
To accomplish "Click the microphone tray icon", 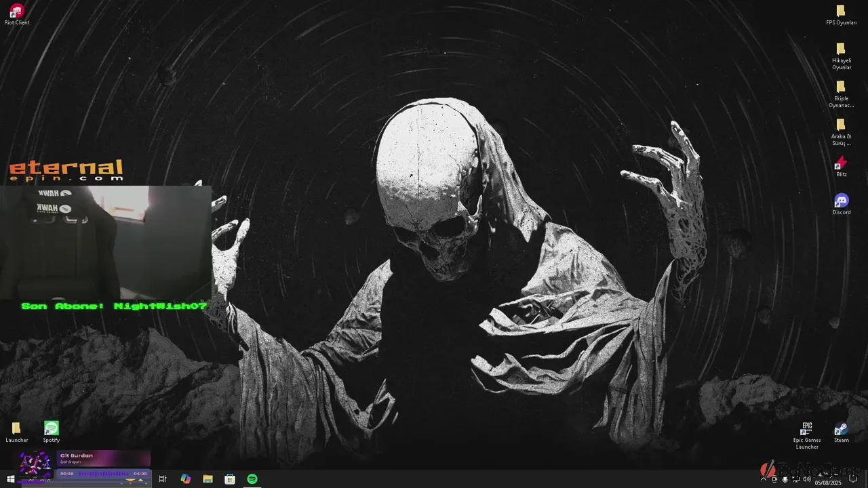I will click(x=785, y=479).
